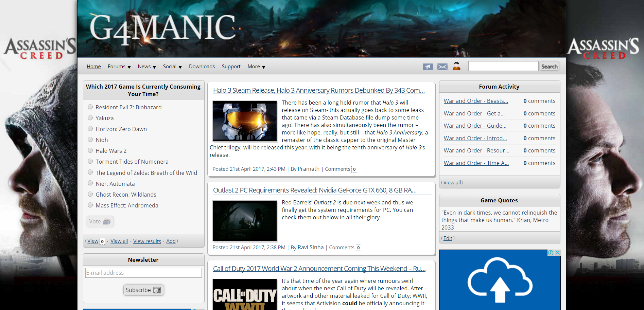Click the cloud upload ad image
The height and width of the screenshot is (310, 644).
pos(499,281)
